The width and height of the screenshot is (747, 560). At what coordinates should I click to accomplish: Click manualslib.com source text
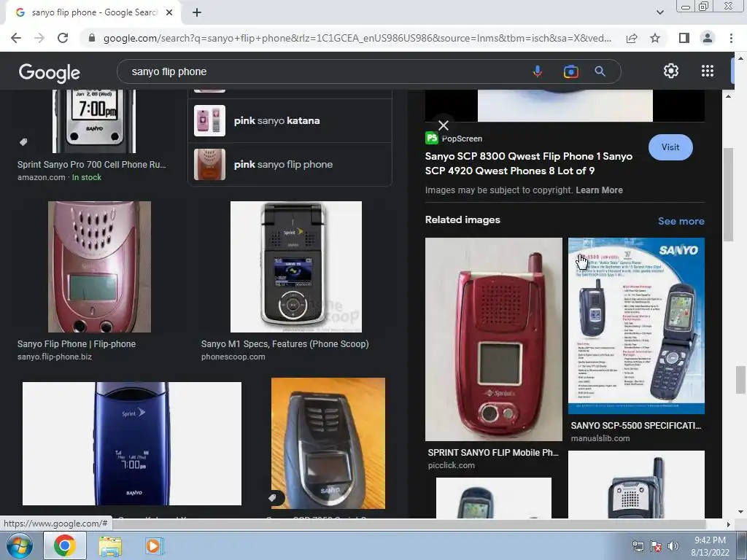point(600,438)
